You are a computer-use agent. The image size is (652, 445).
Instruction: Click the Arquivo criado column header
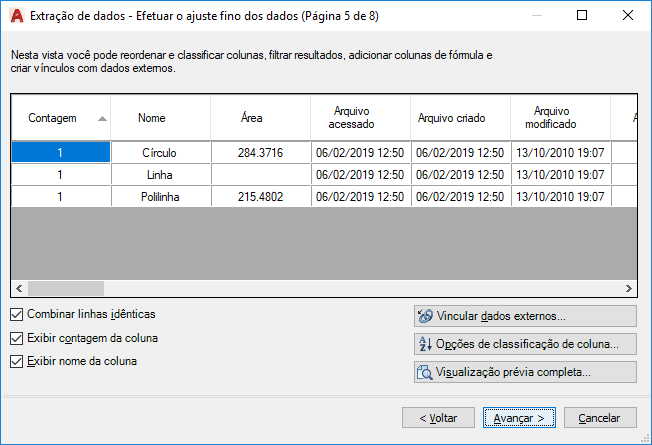pos(451,118)
